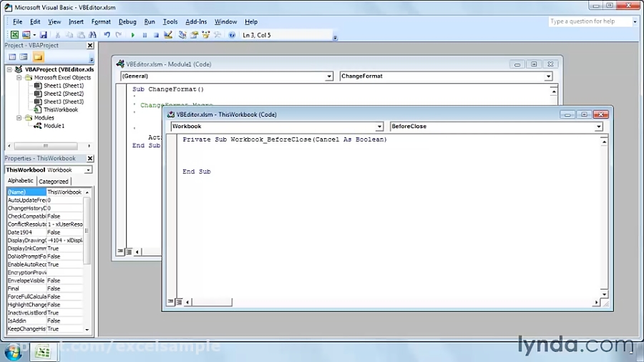Switch to the Categorized properties tab

(x=54, y=181)
